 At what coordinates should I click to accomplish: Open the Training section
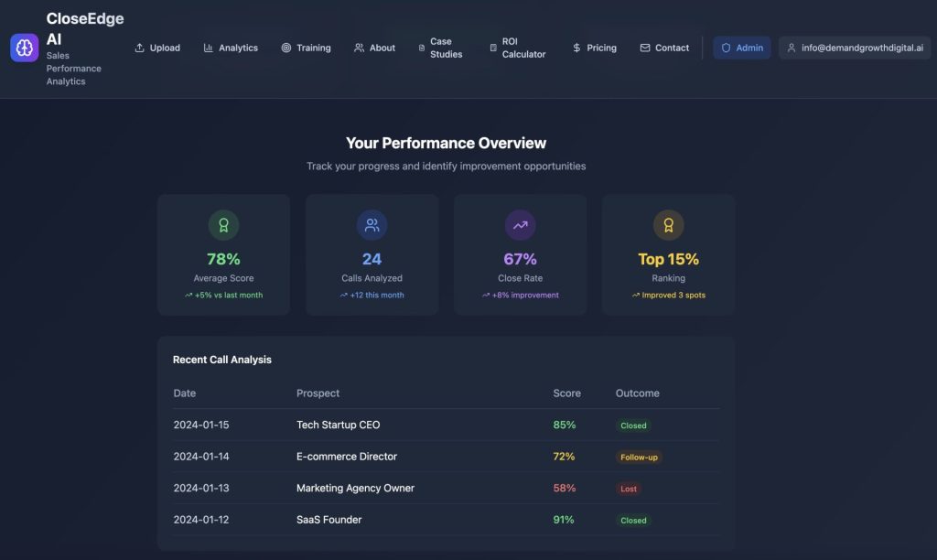click(x=306, y=48)
